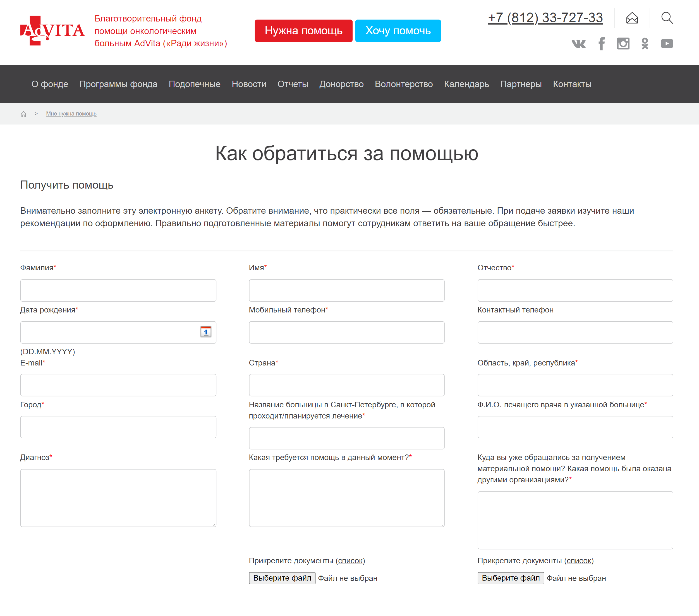Click the «Получить помощь» subheading
The width and height of the screenshot is (699, 616).
pos(67,185)
